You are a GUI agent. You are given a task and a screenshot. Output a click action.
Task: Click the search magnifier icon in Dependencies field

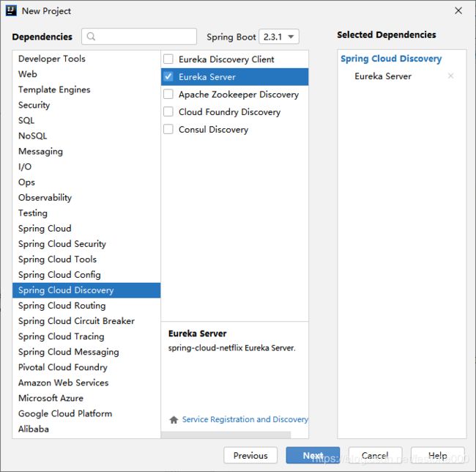91,37
